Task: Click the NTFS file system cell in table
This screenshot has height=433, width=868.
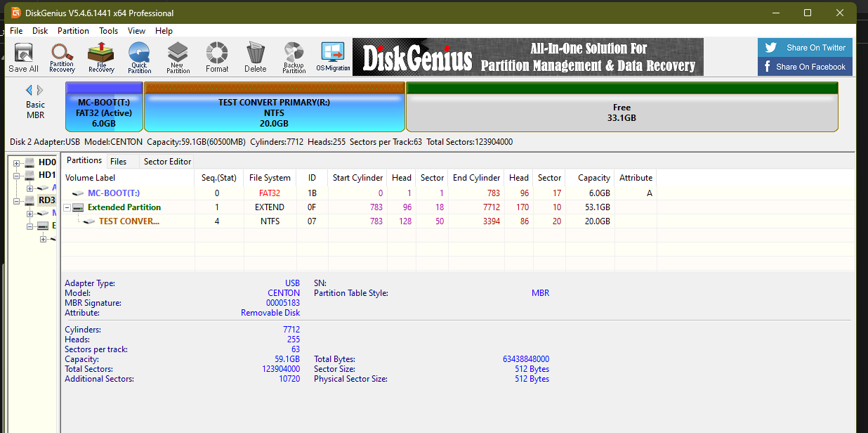Action: point(270,221)
